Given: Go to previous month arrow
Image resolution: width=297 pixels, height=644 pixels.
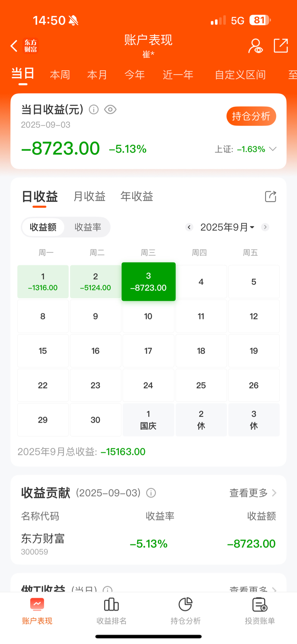Looking at the screenshot, I should click(189, 227).
